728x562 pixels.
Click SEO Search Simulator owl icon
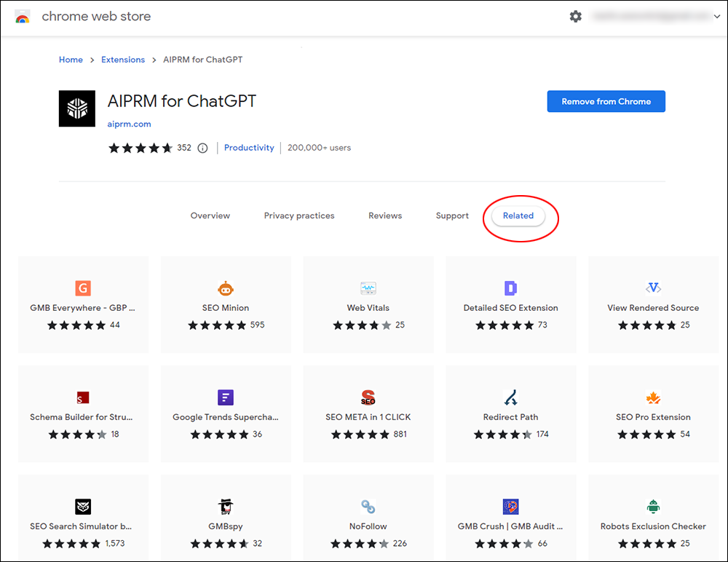pos(83,507)
